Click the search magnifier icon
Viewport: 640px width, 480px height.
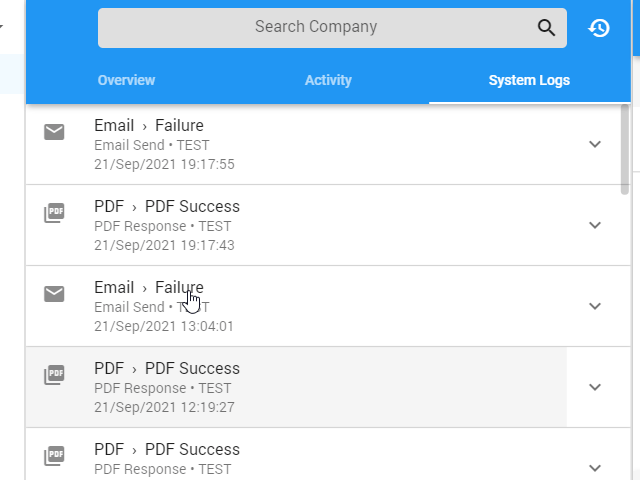[546, 28]
